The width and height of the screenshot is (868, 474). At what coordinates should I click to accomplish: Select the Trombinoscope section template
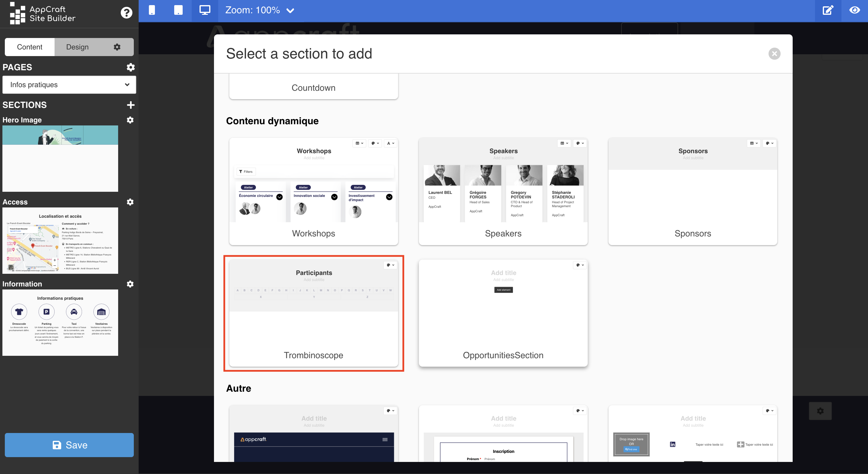click(313, 312)
